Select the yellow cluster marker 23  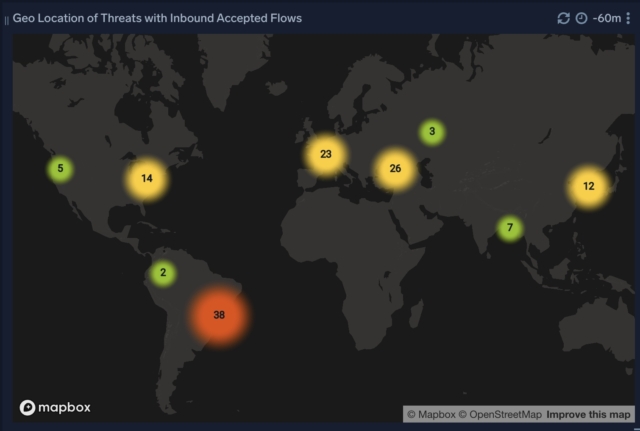tap(326, 154)
